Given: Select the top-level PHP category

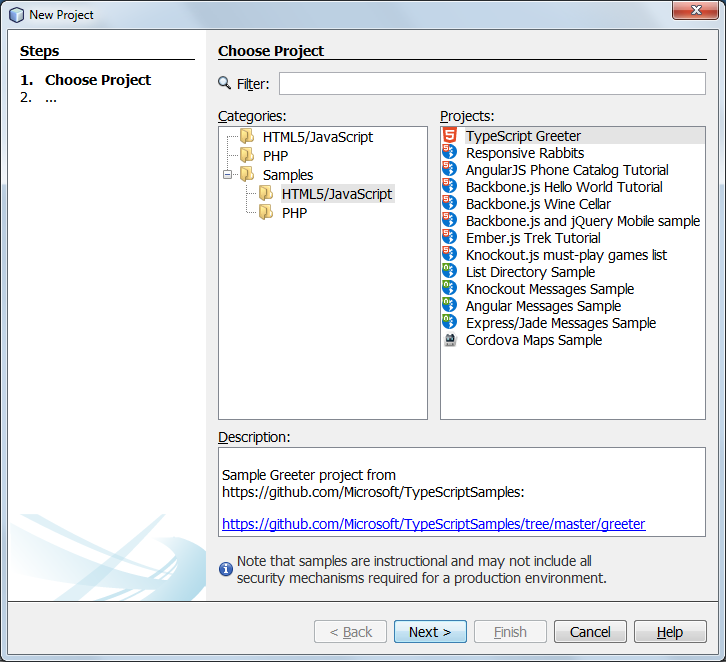Looking at the screenshot, I should click(x=275, y=156).
